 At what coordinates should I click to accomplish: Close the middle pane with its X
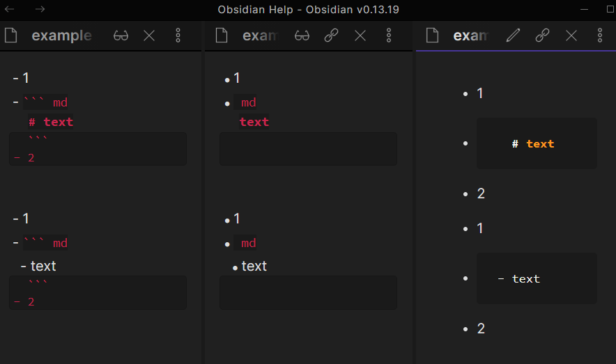tap(360, 35)
